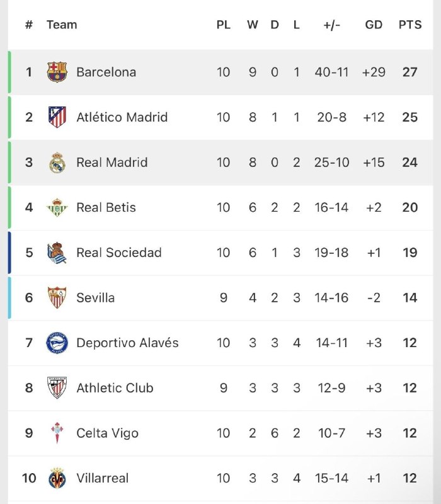Click the Atlético Madrid club crest
This screenshot has height=504, width=441.
[57, 117]
